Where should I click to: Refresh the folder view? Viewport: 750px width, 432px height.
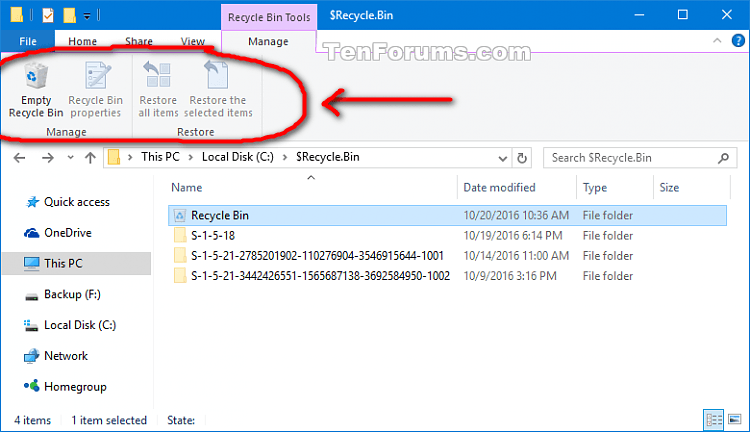(x=522, y=158)
